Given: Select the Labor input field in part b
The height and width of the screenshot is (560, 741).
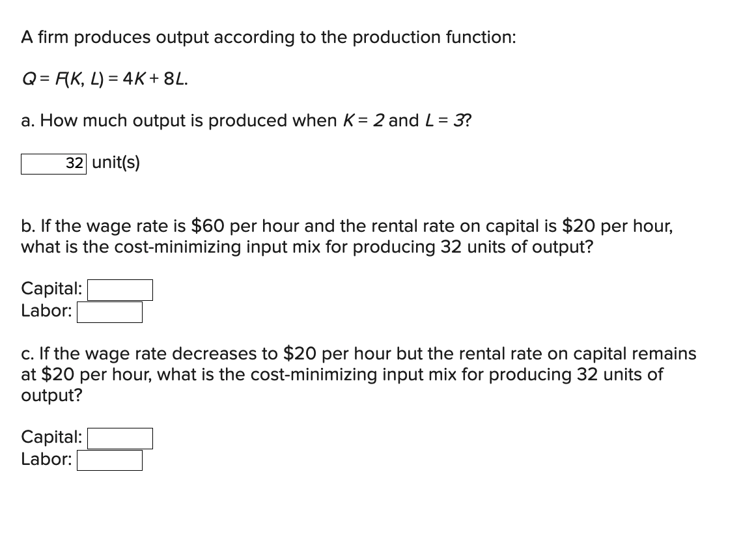Looking at the screenshot, I should click(x=109, y=312).
